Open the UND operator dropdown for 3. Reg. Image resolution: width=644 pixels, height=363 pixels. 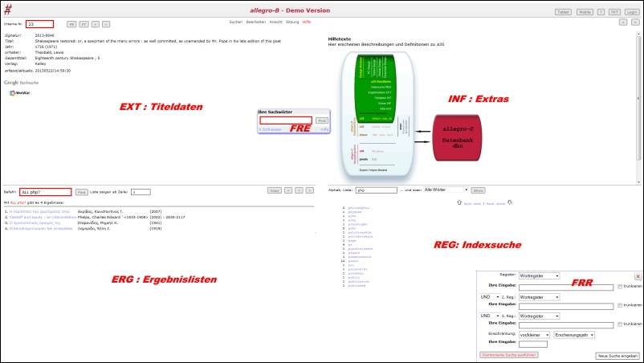coord(490,316)
